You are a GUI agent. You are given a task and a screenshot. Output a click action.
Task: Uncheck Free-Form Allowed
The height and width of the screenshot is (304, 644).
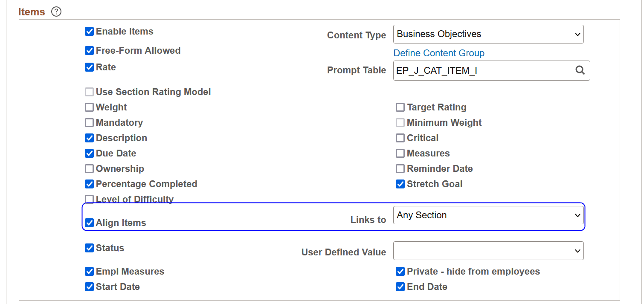pos(89,50)
